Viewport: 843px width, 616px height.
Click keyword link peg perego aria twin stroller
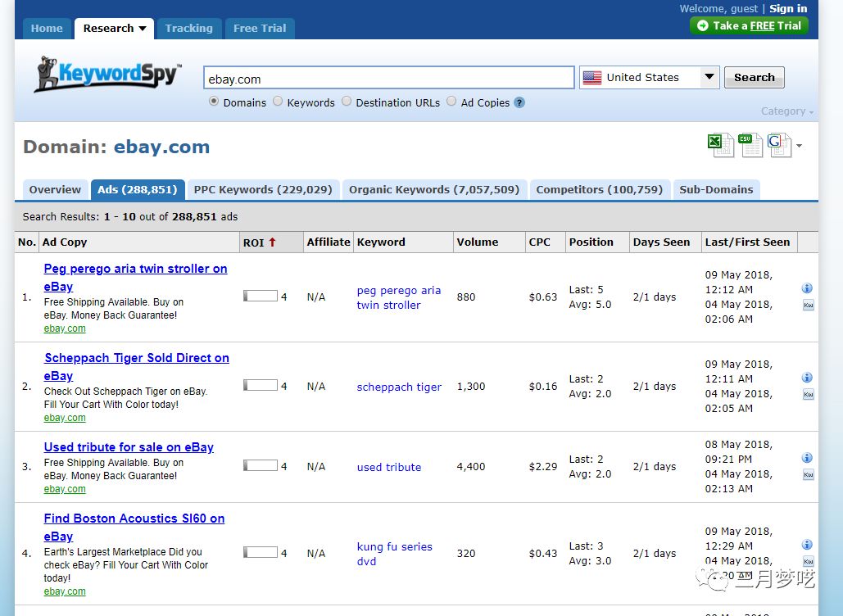coord(398,298)
